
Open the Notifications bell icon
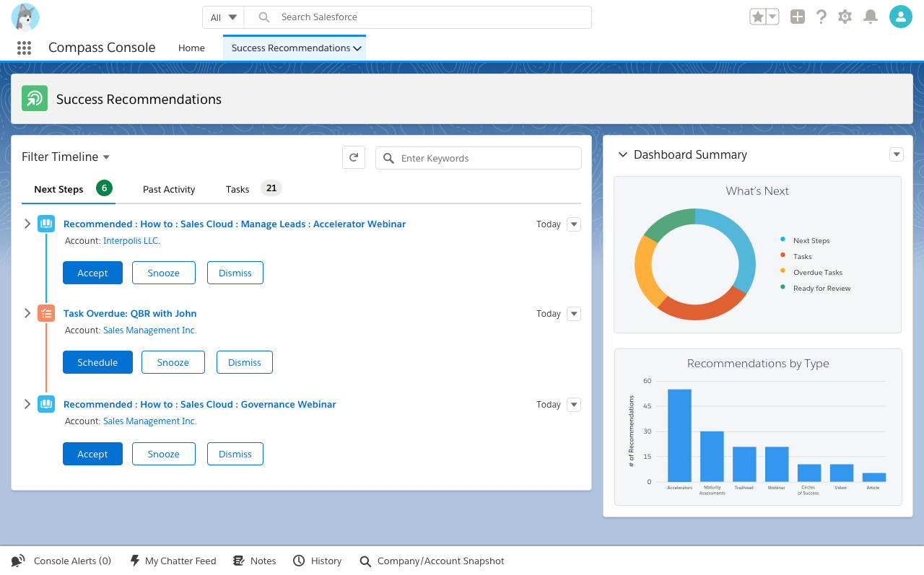pos(871,17)
